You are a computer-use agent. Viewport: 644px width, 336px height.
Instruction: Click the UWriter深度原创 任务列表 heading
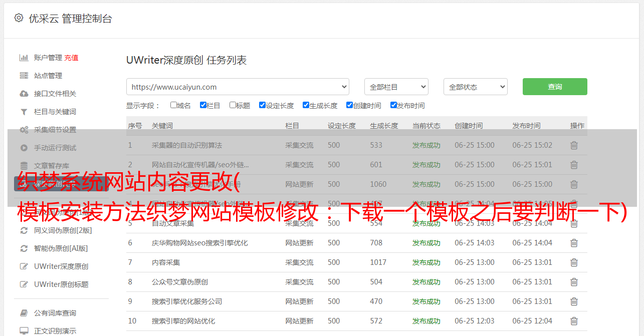coord(186,60)
